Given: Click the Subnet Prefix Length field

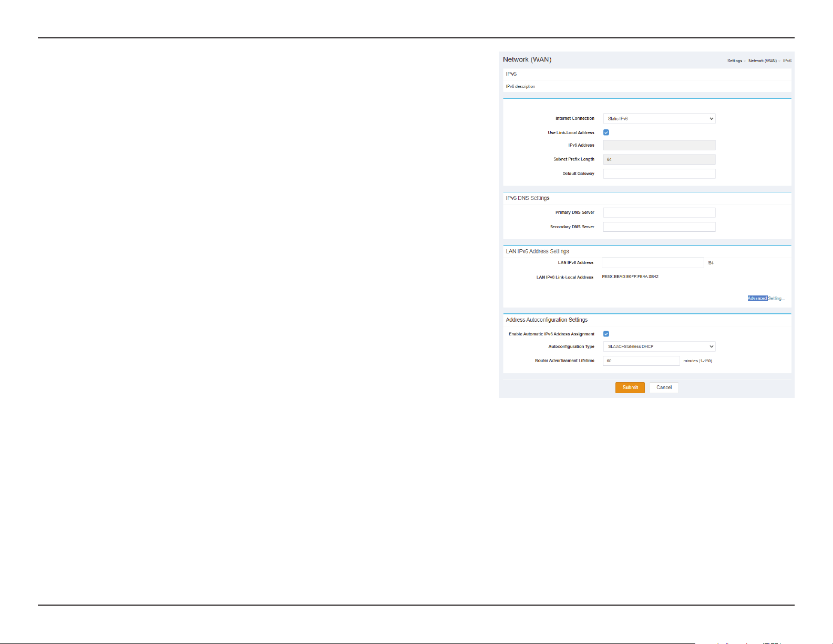Looking at the screenshot, I should pos(659,159).
